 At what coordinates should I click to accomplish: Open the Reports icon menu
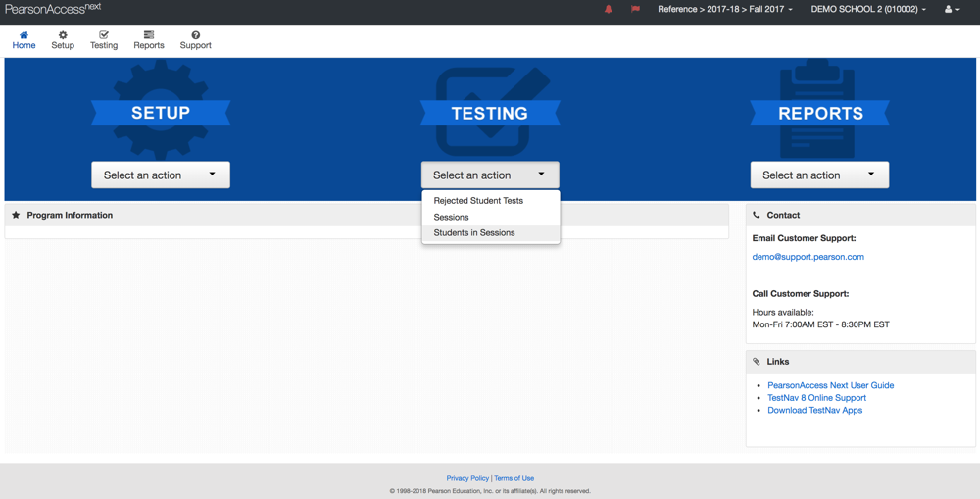click(x=149, y=35)
